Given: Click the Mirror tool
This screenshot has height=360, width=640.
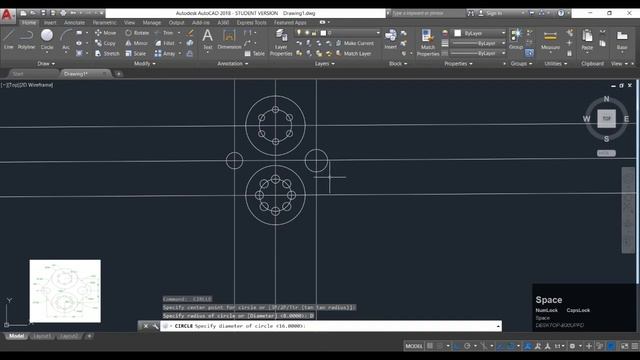Looking at the screenshot, I should click(x=136, y=43).
